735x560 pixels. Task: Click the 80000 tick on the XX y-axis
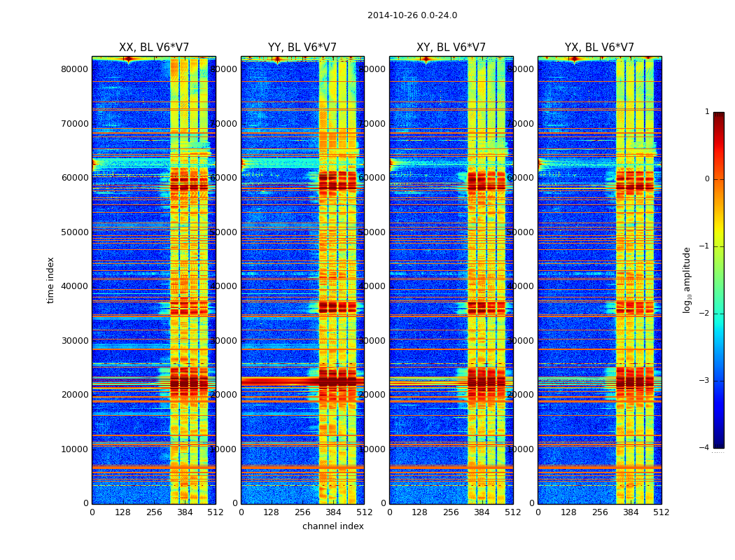(x=74, y=69)
